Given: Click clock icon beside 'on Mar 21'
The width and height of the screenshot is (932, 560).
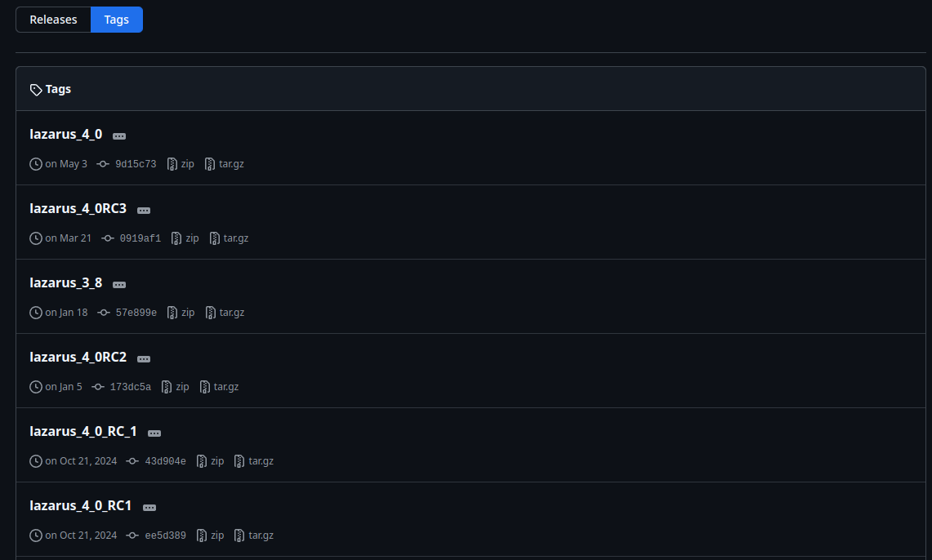Looking at the screenshot, I should click(x=36, y=238).
